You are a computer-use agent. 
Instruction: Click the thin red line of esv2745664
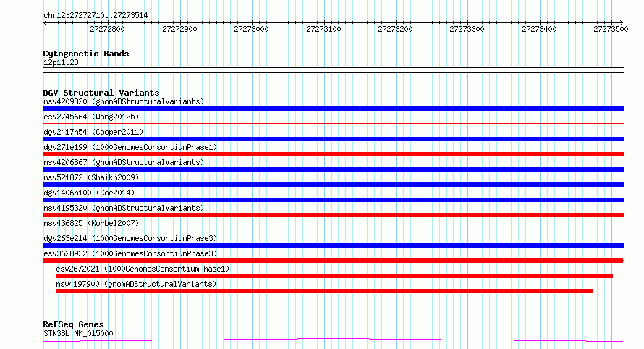(x=333, y=123)
